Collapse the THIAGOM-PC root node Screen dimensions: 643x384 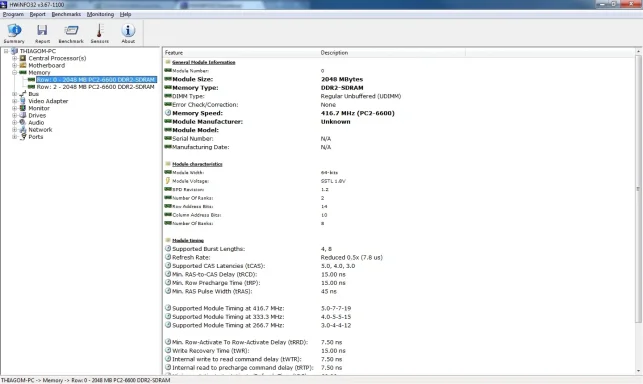(6, 51)
